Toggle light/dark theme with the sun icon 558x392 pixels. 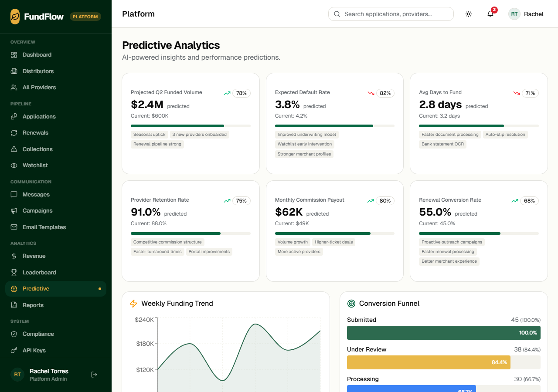pos(469,14)
